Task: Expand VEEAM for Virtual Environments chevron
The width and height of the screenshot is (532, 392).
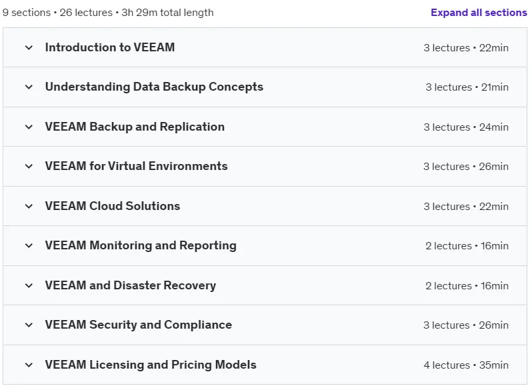Action: pyautogui.click(x=29, y=166)
